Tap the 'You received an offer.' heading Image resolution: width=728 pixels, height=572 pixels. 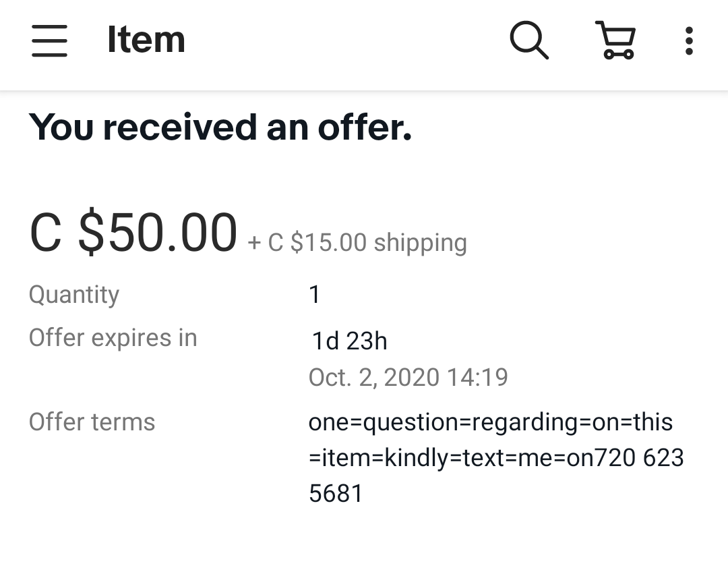(x=220, y=127)
